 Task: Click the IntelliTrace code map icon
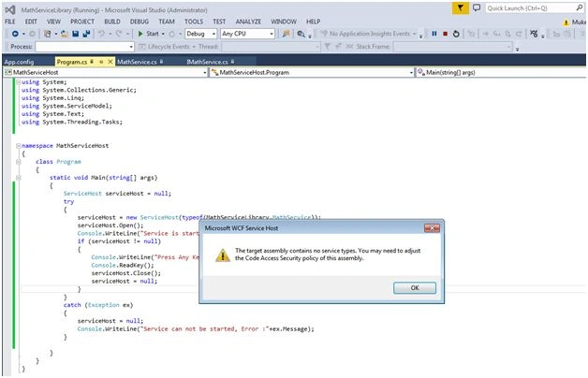coord(534,34)
